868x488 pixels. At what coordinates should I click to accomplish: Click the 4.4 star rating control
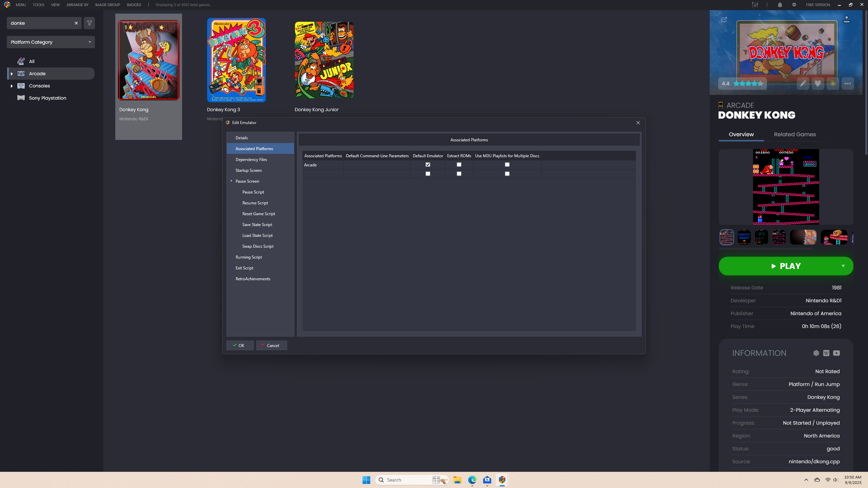(742, 84)
